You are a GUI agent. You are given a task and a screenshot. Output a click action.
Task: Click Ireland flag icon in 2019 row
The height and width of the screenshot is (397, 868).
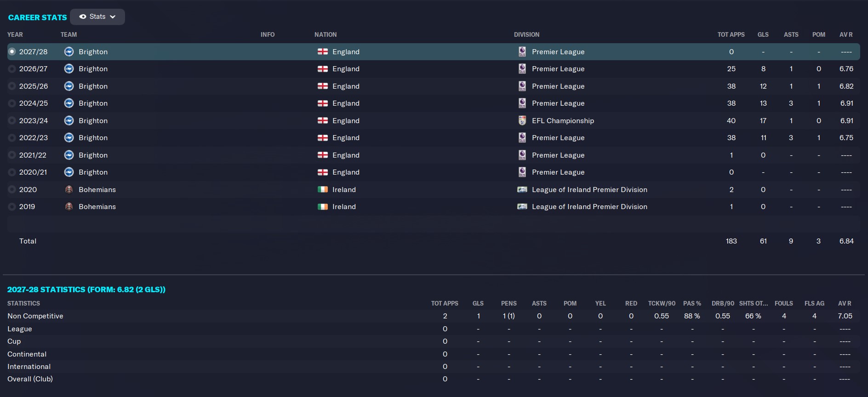[323, 207]
